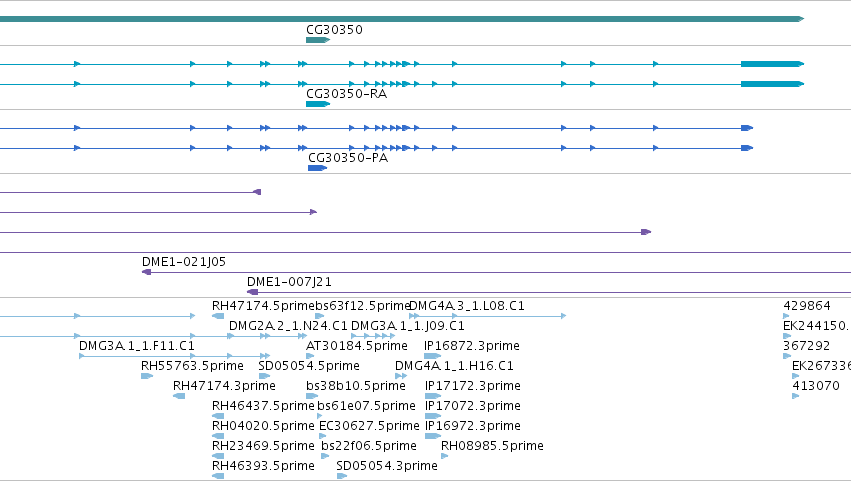Screen dimensions: 851x481
Task: Click the AT30184.5prime EST label
Action: click(x=357, y=346)
